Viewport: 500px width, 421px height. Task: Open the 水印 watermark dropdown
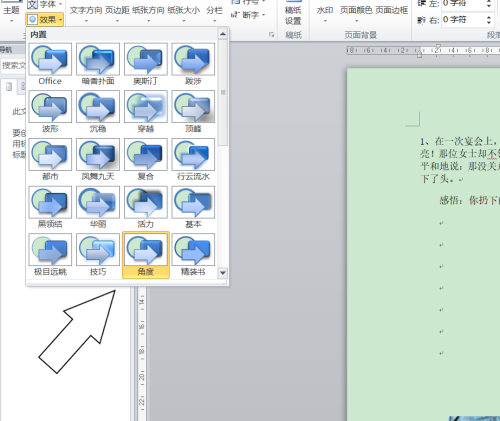pyautogui.click(x=325, y=13)
